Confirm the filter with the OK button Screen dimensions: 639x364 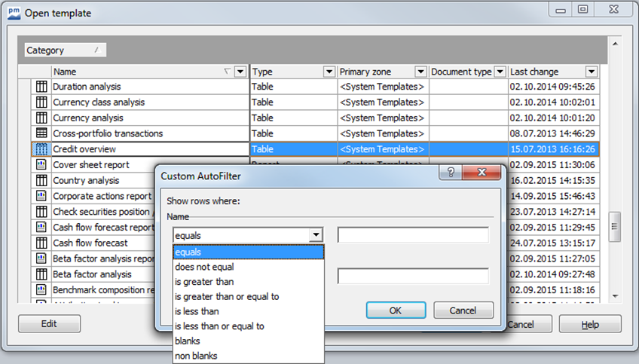pyautogui.click(x=396, y=310)
